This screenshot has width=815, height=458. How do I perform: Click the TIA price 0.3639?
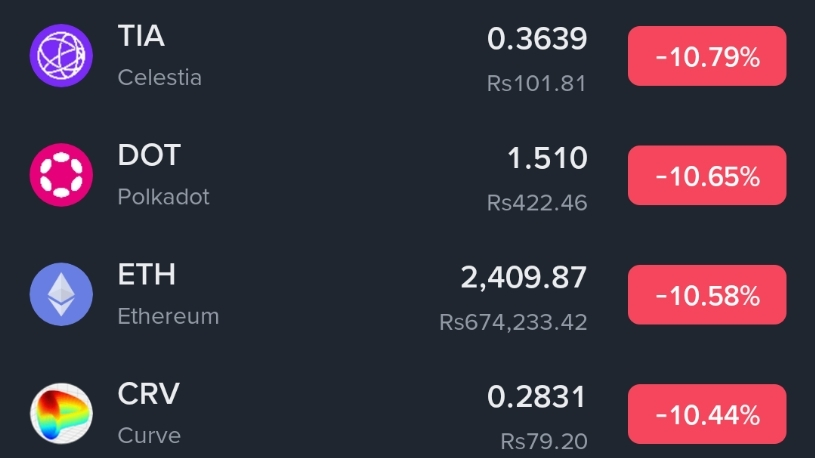(x=537, y=39)
